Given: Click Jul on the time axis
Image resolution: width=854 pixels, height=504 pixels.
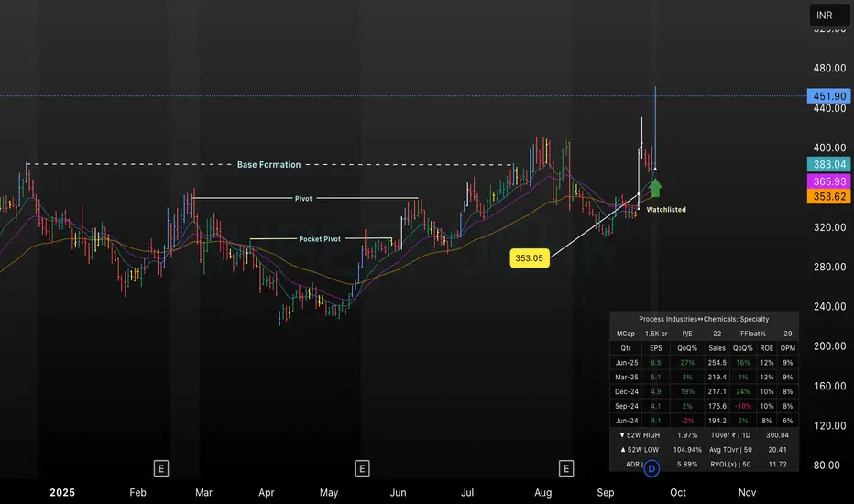Looking at the screenshot, I should pos(467,493).
